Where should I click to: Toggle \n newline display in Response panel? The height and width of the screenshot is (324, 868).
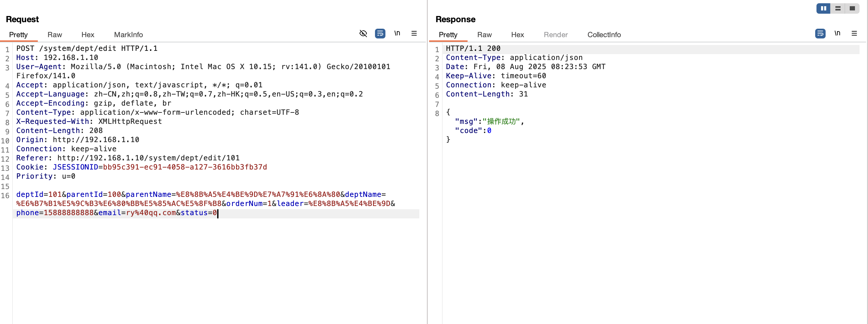(x=837, y=33)
